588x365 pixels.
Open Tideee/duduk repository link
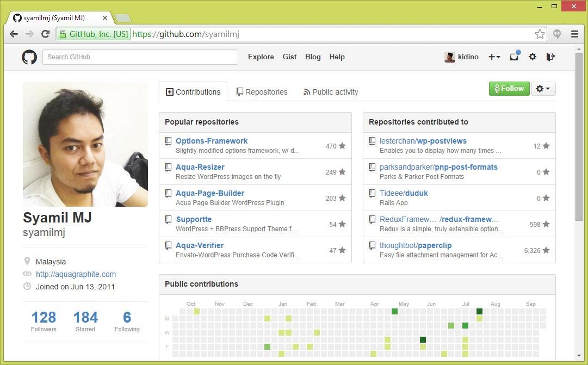[404, 193]
